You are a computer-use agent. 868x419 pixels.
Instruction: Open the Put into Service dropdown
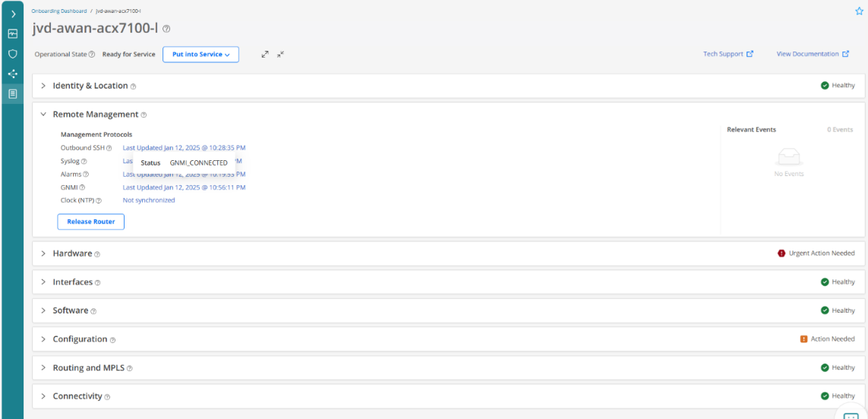pyautogui.click(x=201, y=54)
